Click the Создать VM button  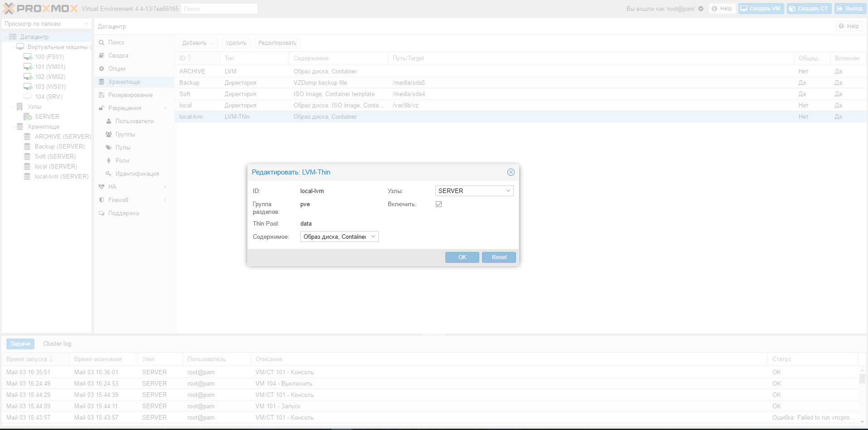[761, 9]
